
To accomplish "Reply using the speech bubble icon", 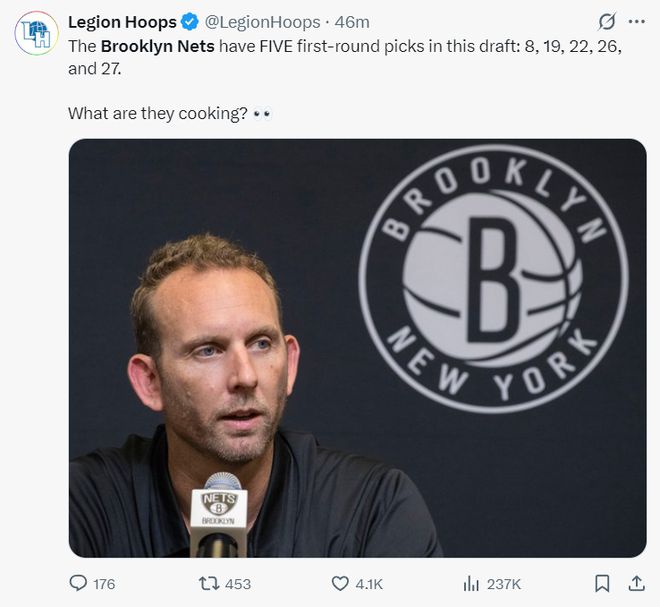I will coord(78,583).
